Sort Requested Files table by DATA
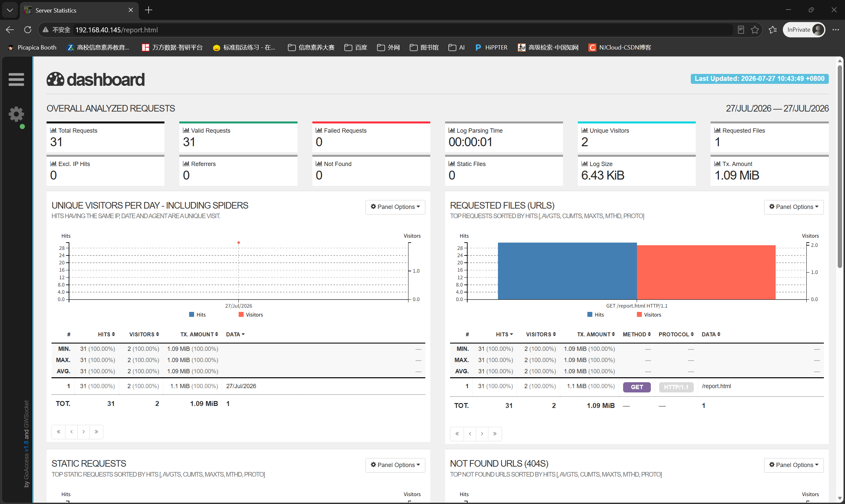The height and width of the screenshot is (504, 845). point(711,335)
